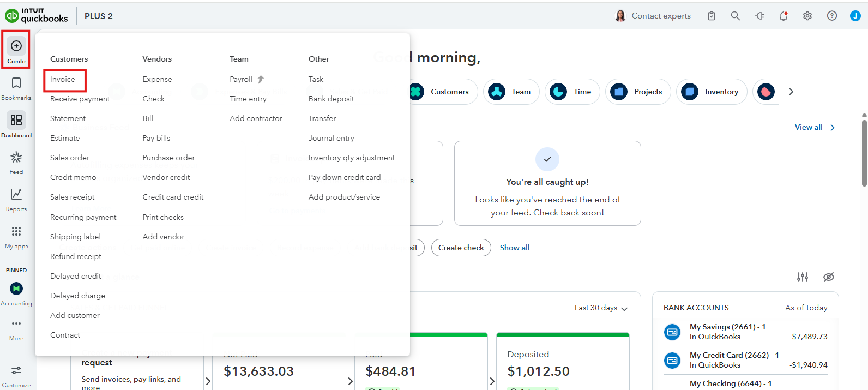Click the page vertical scrollbar
This screenshot has height=390, width=868.
(x=864, y=153)
